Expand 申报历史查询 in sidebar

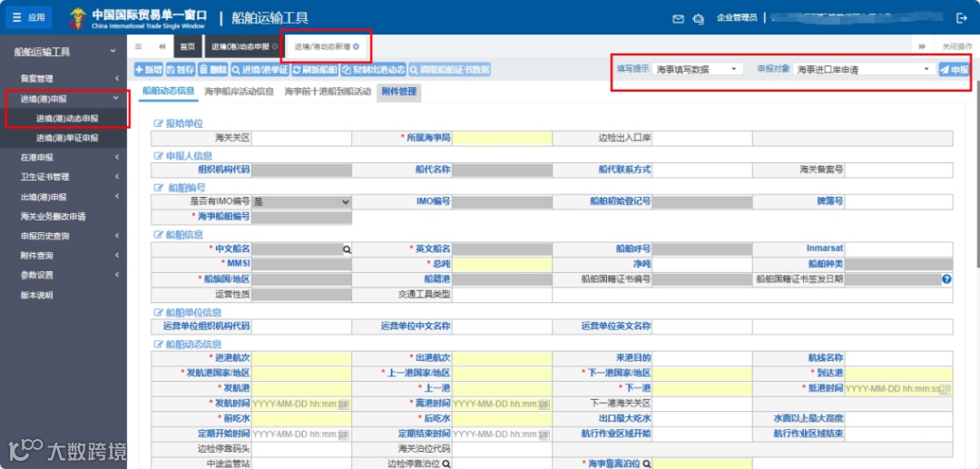click(64, 236)
